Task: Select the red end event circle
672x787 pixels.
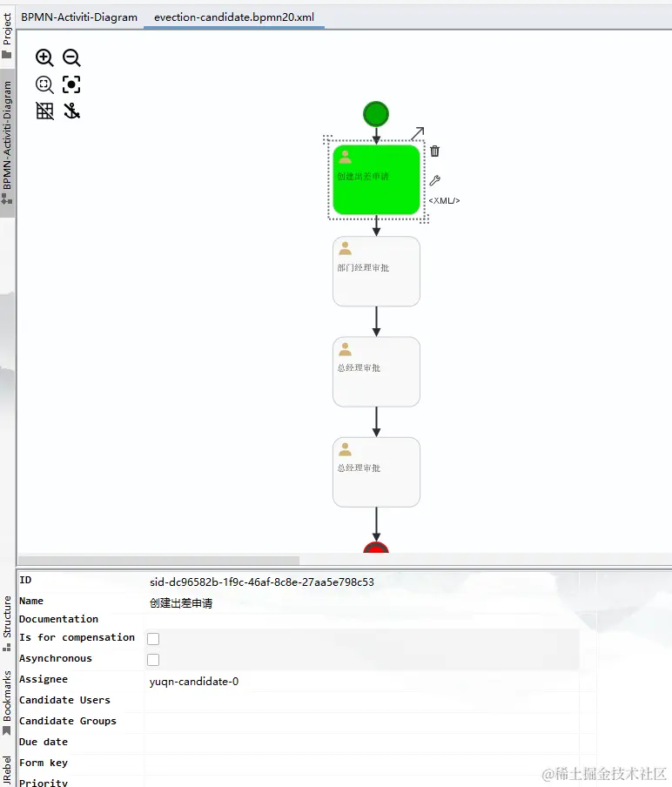Action: (x=376, y=548)
